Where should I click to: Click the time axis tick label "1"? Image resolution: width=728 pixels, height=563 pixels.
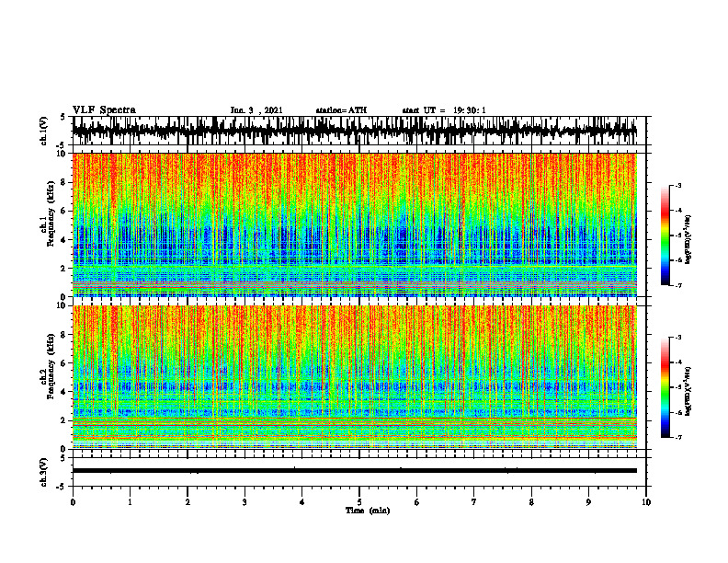pos(130,502)
